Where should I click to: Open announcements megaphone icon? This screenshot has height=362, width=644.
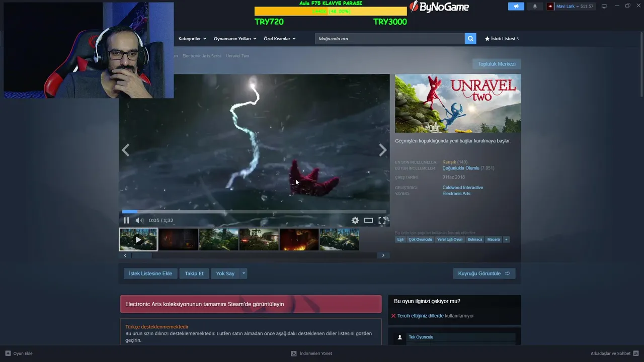click(516, 7)
